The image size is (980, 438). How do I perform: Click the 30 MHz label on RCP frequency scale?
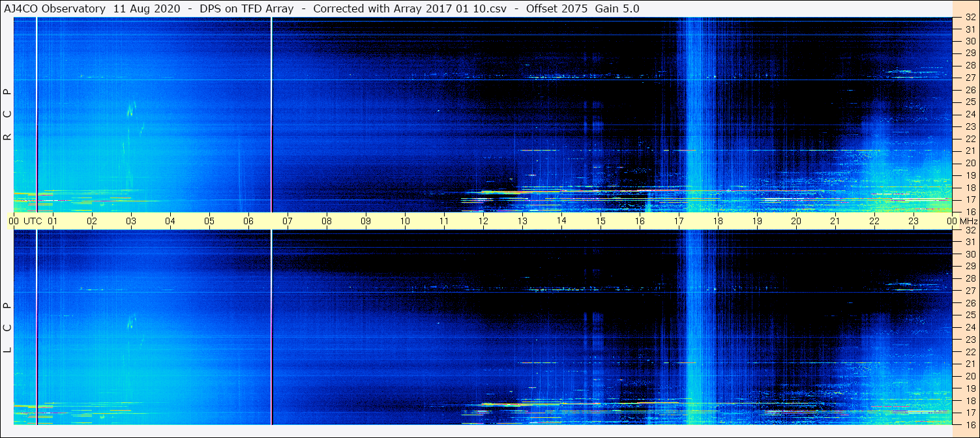point(970,41)
